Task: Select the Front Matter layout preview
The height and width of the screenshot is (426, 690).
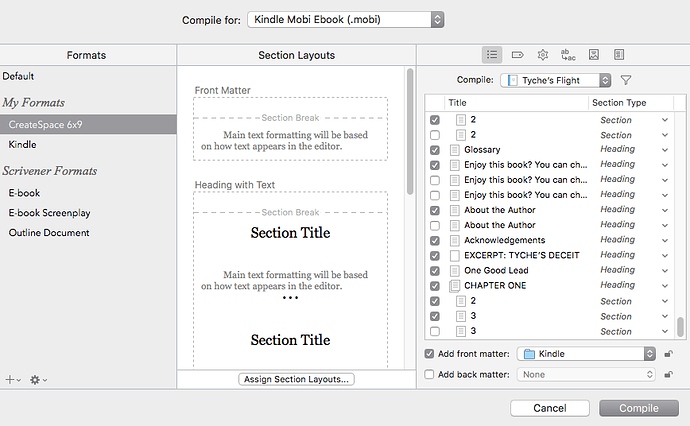Action: [x=290, y=129]
